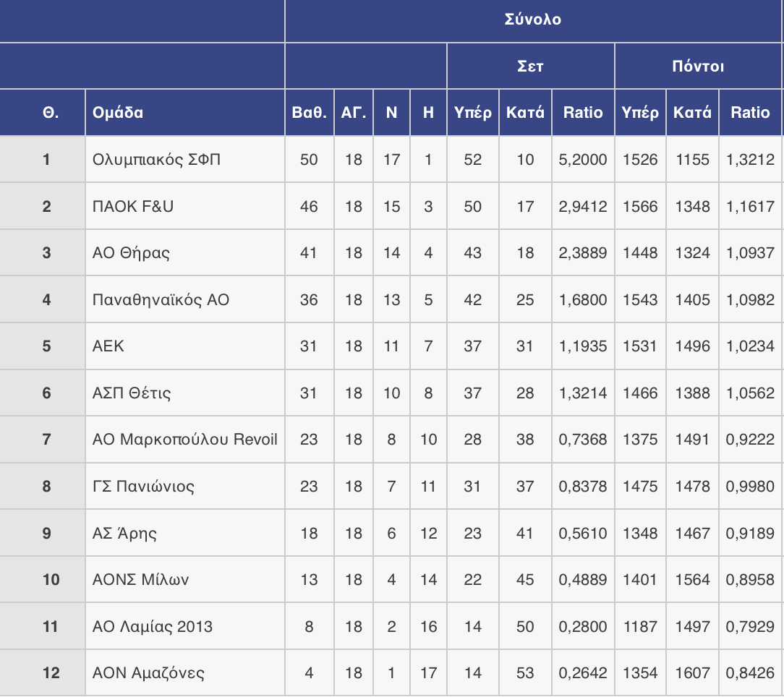Click points ratio 1,1617
This screenshot has height=697, width=784.
click(x=750, y=206)
